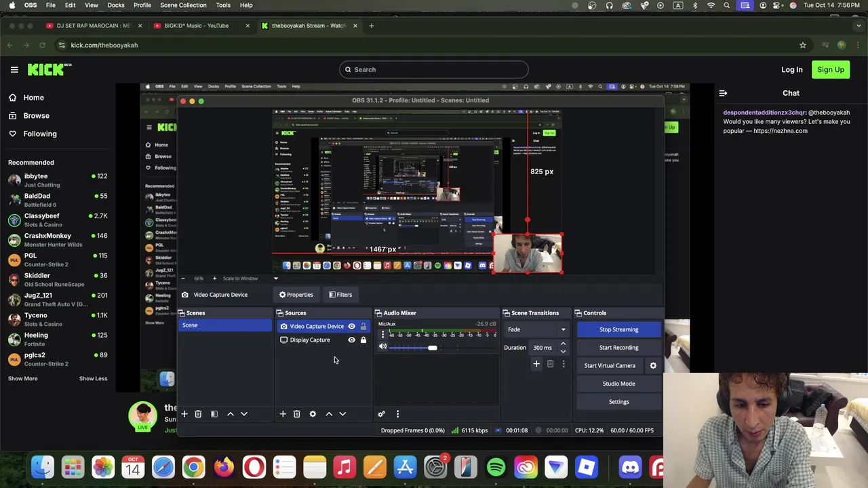The width and height of the screenshot is (868, 488).
Task: Adjust Mic/Aux volume slider
Action: 432,348
